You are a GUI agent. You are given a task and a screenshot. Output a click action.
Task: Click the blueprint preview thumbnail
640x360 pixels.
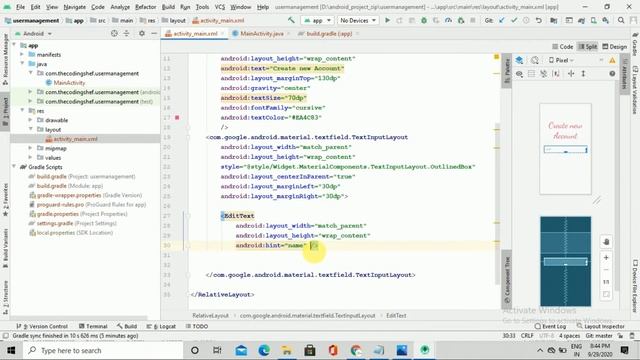[565, 261]
